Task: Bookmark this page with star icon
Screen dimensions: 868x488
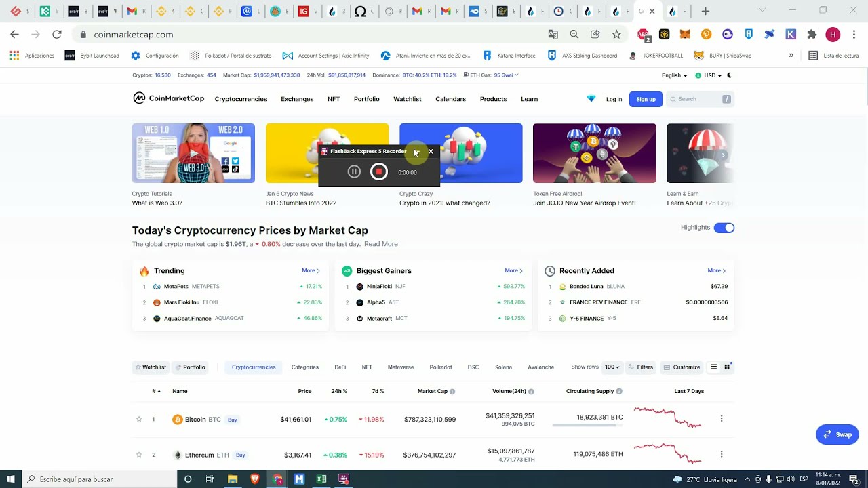Action: pyautogui.click(x=616, y=34)
